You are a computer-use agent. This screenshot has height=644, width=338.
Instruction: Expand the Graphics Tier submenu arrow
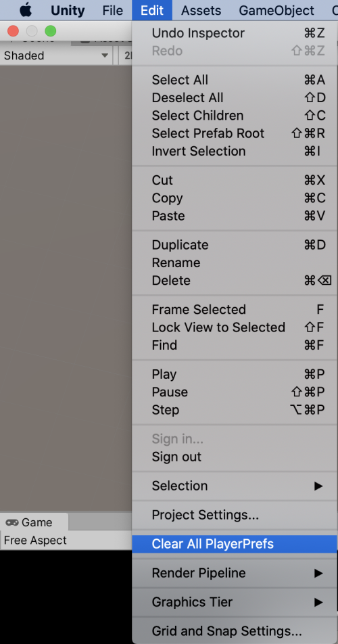pos(318,602)
